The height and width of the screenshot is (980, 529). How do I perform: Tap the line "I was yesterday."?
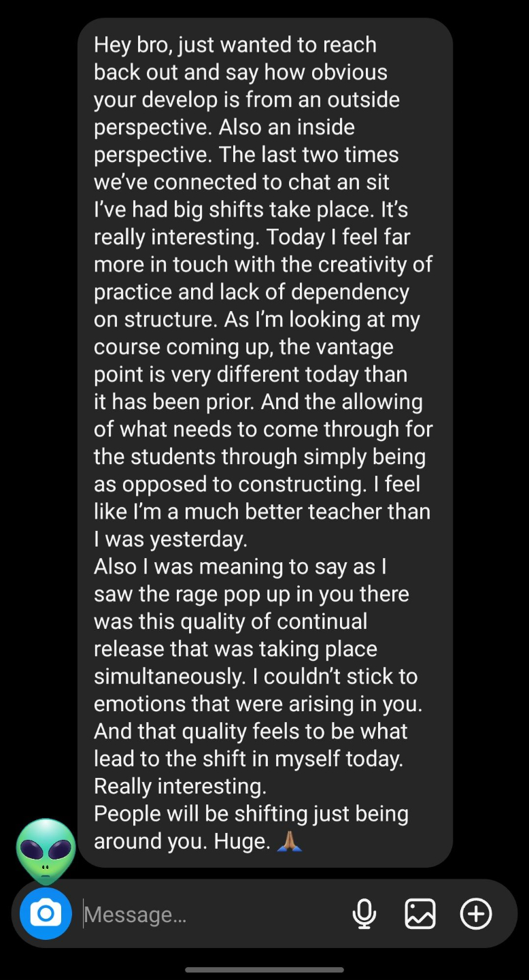tap(171, 539)
